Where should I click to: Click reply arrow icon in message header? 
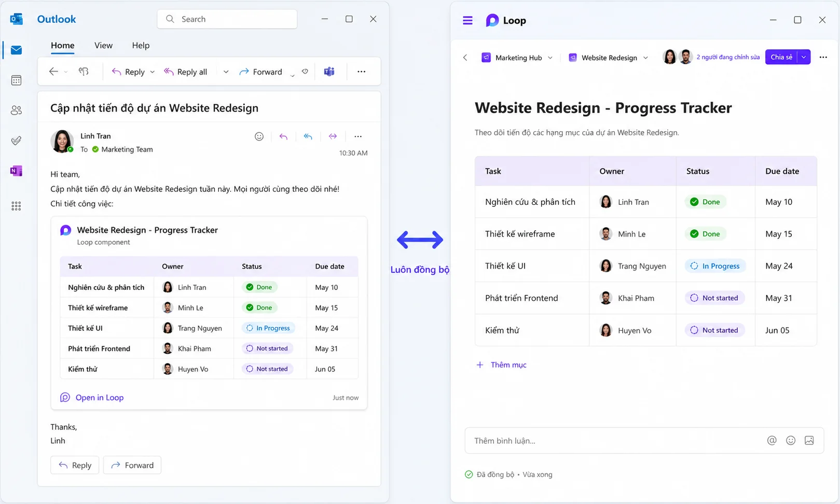pyautogui.click(x=283, y=136)
